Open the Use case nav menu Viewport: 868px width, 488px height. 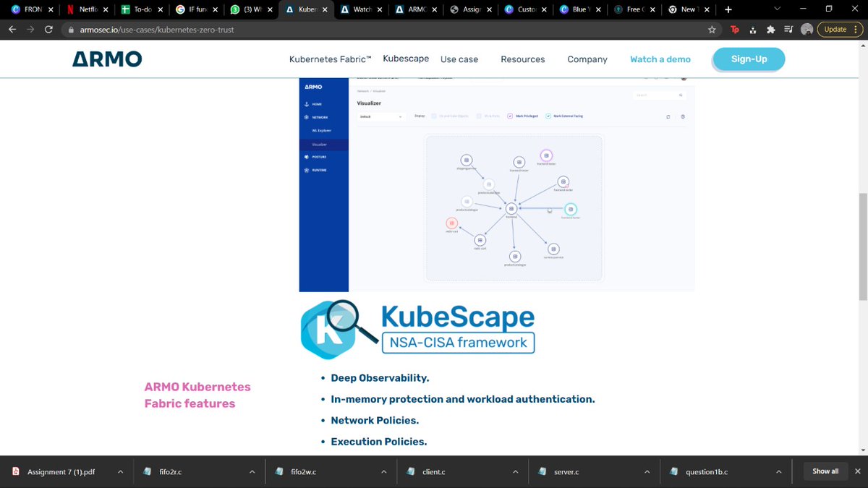click(x=459, y=59)
